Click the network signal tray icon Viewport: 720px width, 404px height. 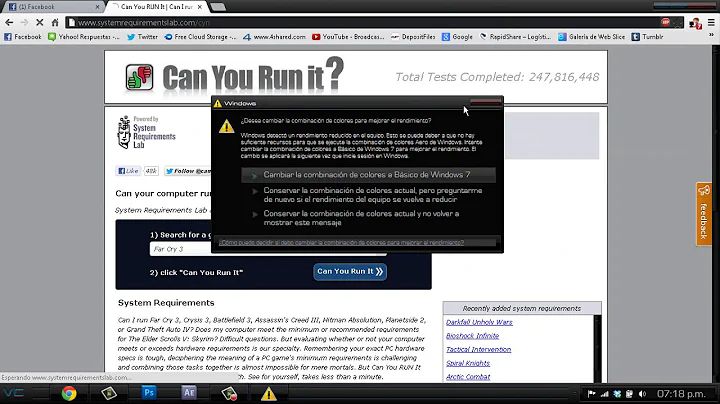pyautogui.click(x=604, y=394)
